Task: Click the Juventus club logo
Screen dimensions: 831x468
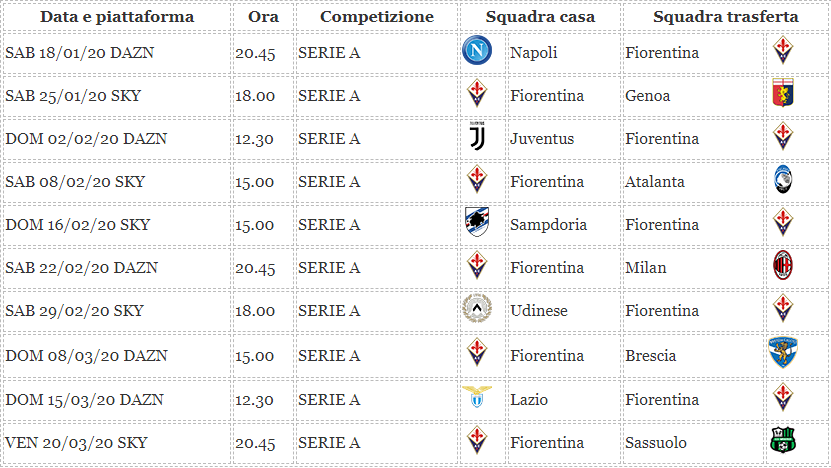Action: [477, 137]
